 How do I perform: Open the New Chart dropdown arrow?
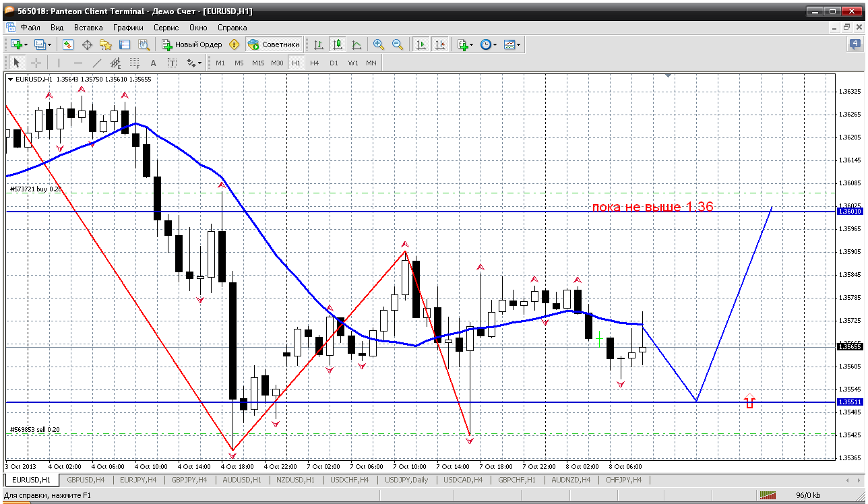[26, 44]
